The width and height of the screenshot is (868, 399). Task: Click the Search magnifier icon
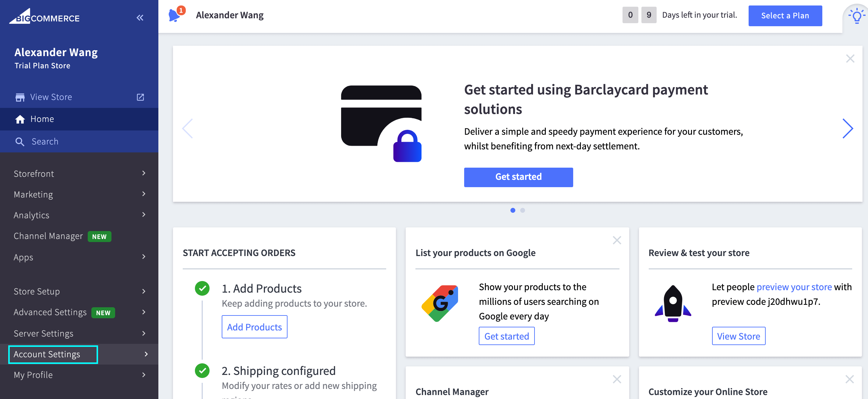20,142
